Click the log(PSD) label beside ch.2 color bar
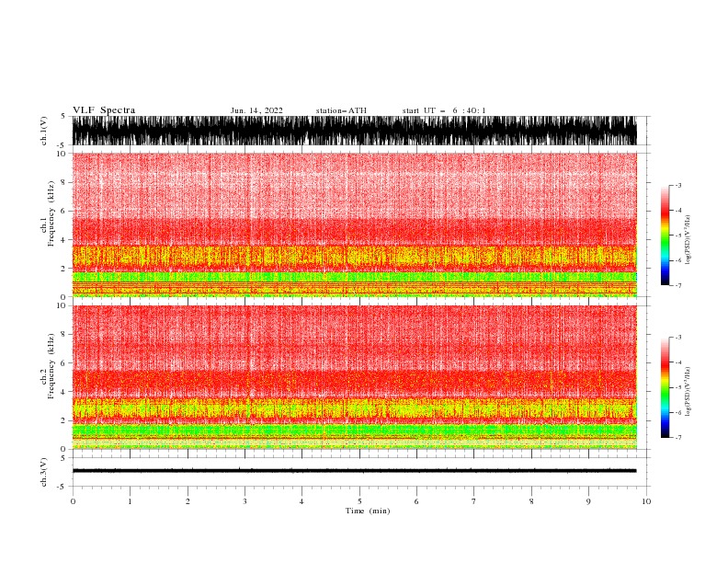 click(688, 391)
